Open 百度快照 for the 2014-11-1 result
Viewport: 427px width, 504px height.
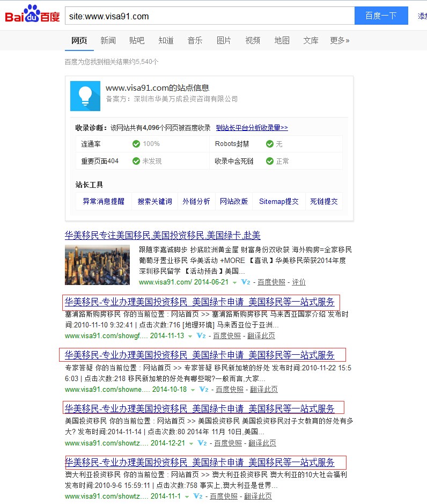click(x=224, y=496)
